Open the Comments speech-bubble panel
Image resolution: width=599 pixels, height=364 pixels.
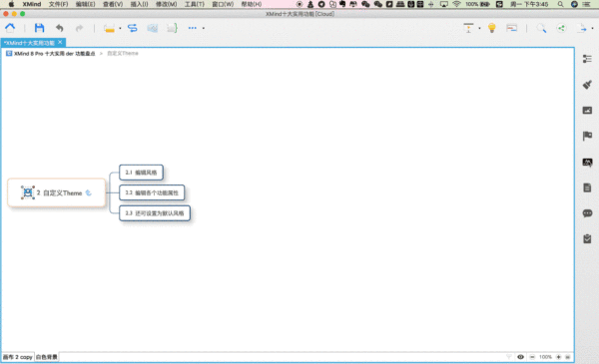[587, 213]
